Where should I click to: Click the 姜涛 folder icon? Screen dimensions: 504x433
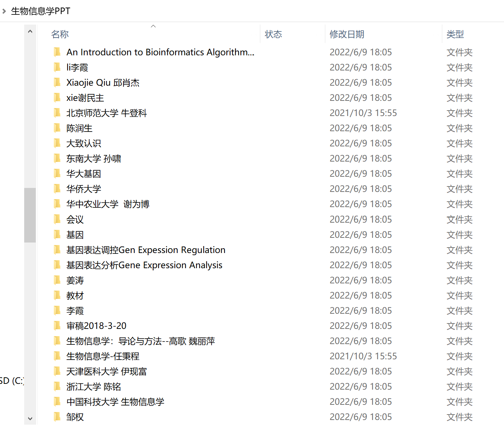click(57, 280)
